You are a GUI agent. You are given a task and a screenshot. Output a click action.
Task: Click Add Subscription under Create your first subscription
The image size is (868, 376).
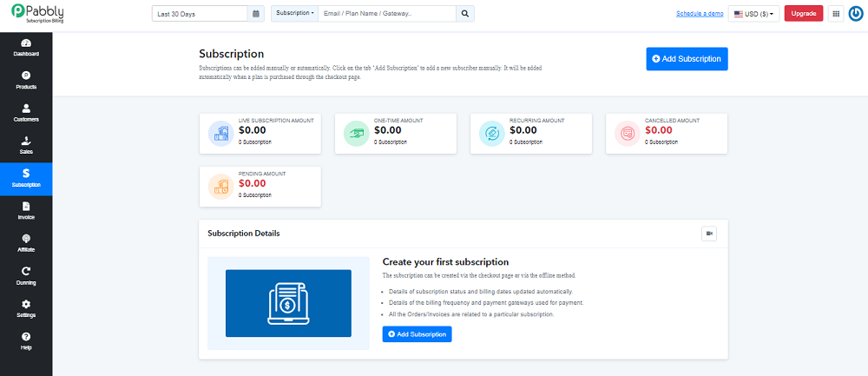pos(417,334)
